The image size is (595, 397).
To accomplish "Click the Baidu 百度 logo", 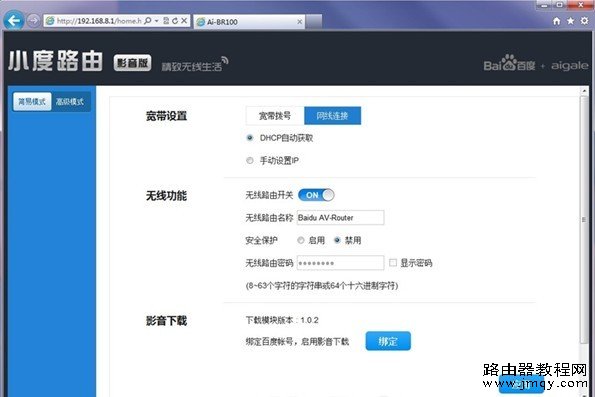I will pos(509,63).
